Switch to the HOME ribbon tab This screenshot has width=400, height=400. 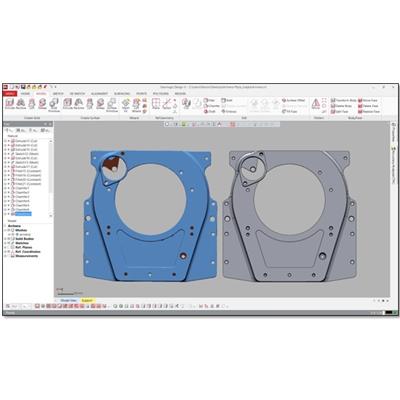(26, 94)
